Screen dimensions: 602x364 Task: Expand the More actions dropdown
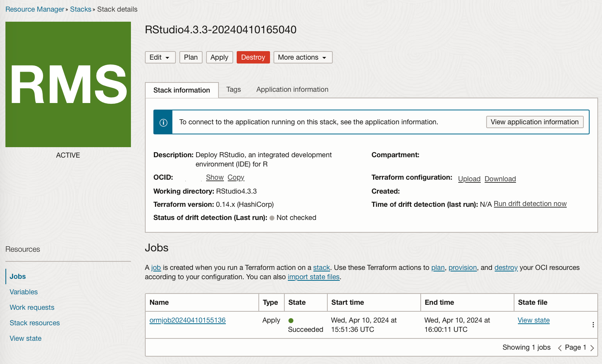point(303,57)
